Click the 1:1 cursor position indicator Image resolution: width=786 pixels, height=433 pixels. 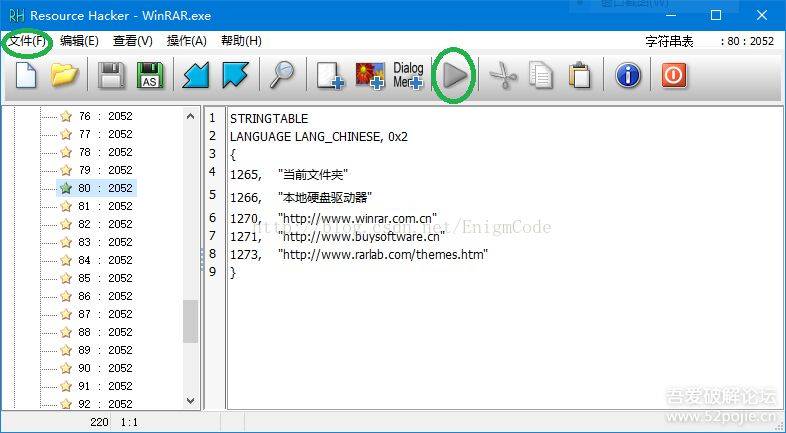[129, 422]
